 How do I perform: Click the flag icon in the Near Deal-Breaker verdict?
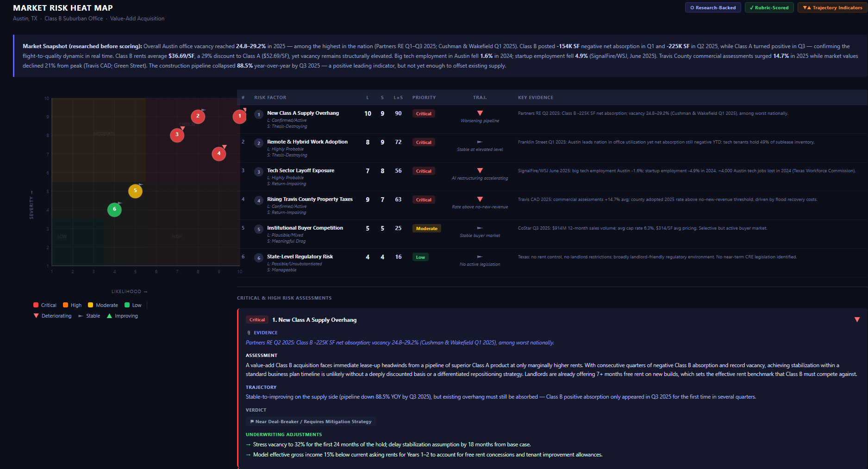[x=251, y=422]
